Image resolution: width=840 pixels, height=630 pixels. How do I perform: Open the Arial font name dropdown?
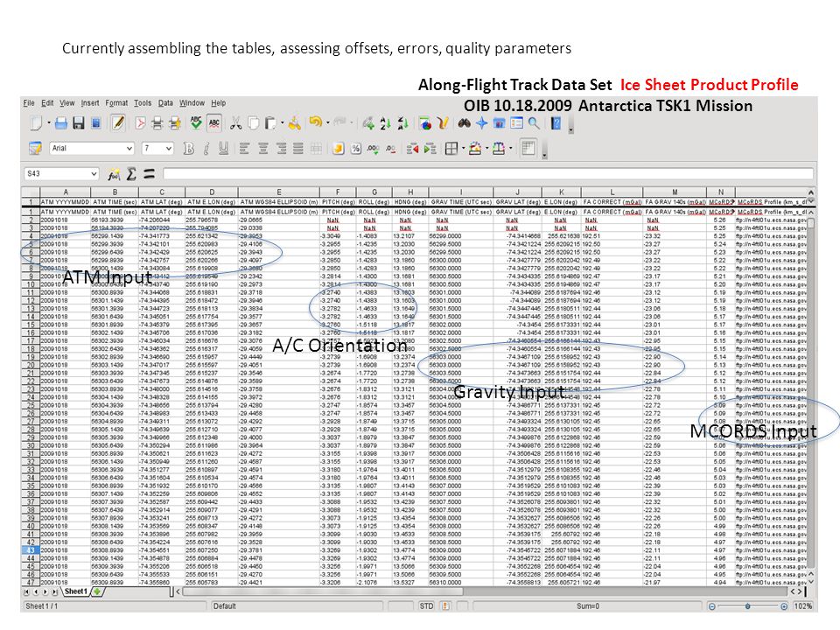pos(129,148)
